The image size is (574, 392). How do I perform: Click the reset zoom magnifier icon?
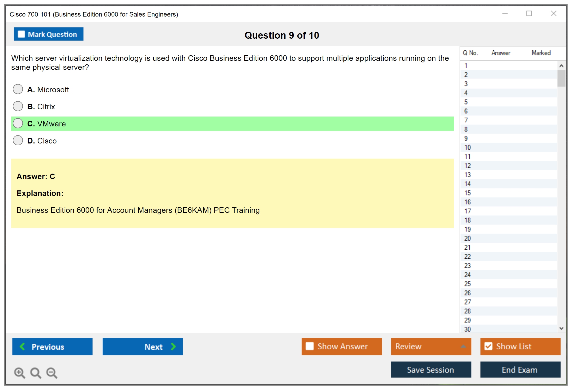(x=36, y=373)
